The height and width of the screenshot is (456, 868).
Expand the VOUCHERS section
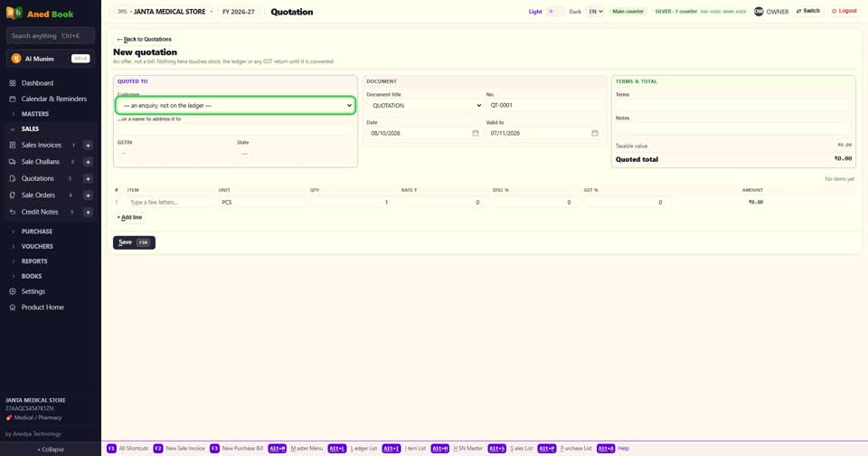pyautogui.click(x=37, y=246)
